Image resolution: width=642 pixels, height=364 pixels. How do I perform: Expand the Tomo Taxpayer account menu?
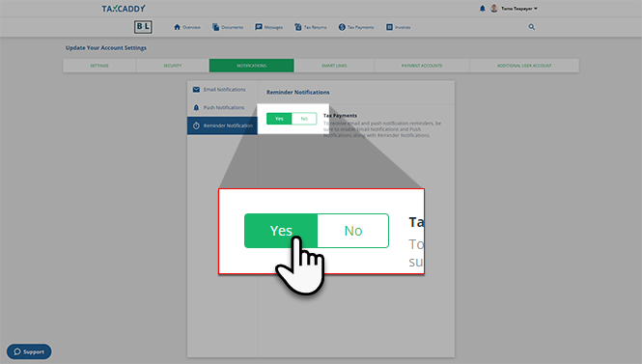pos(519,8)
